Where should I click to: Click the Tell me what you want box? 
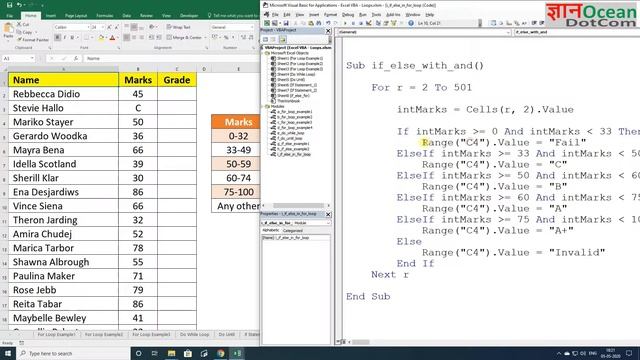tap(233, 16)
